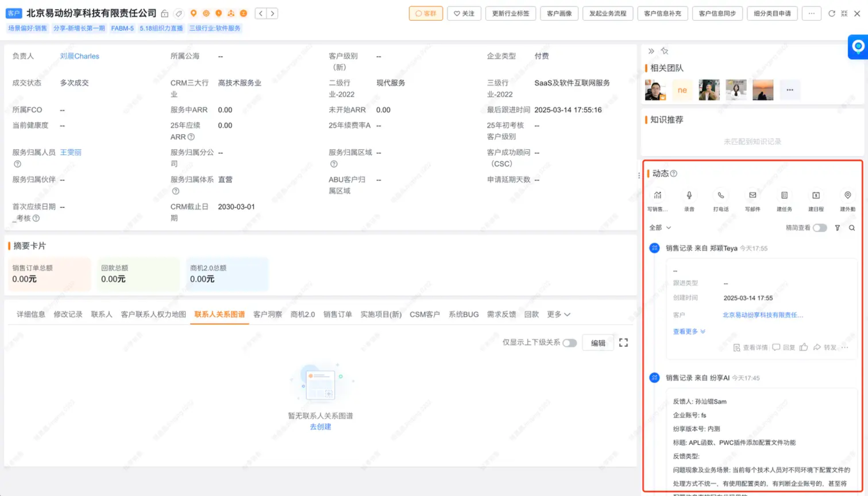Open the 全部 filter dropdown
Image resolution: width=868 pixels, height=496 pixels.
(x=660, y=228)
